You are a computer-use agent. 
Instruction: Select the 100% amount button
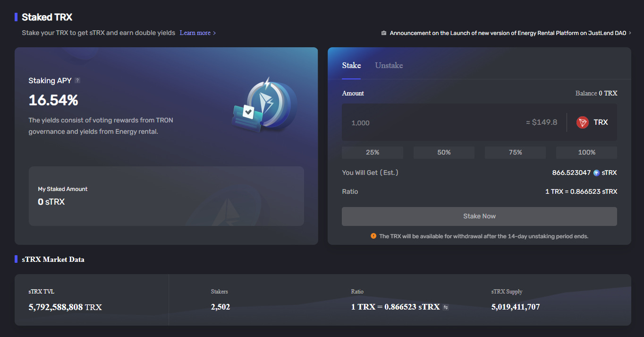tap(586, 152)
